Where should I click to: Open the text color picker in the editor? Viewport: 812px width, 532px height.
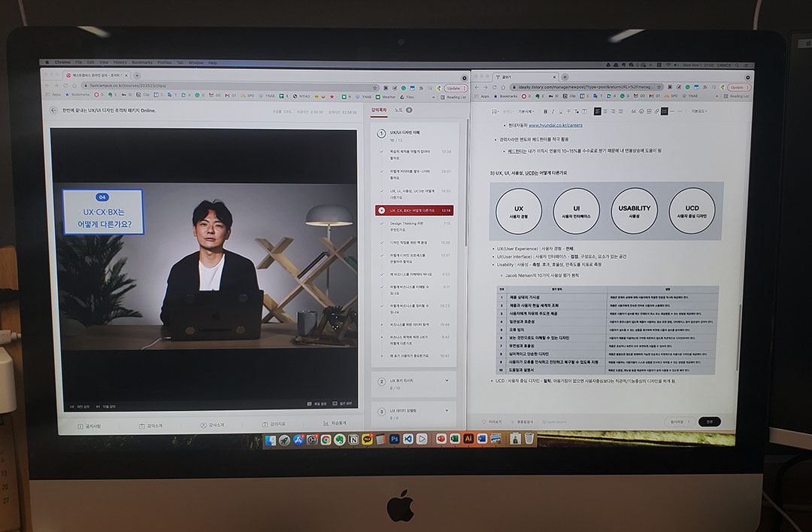pos(577,111)
